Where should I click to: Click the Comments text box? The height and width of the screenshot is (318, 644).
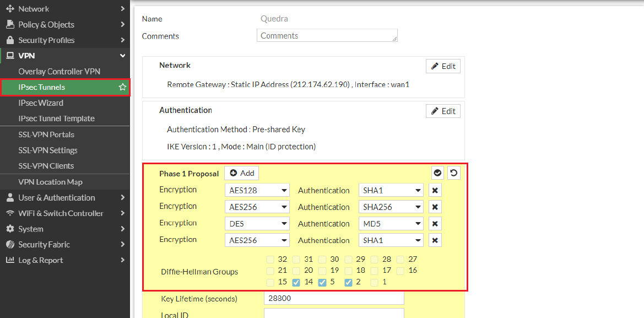click(x=327, y=36)
